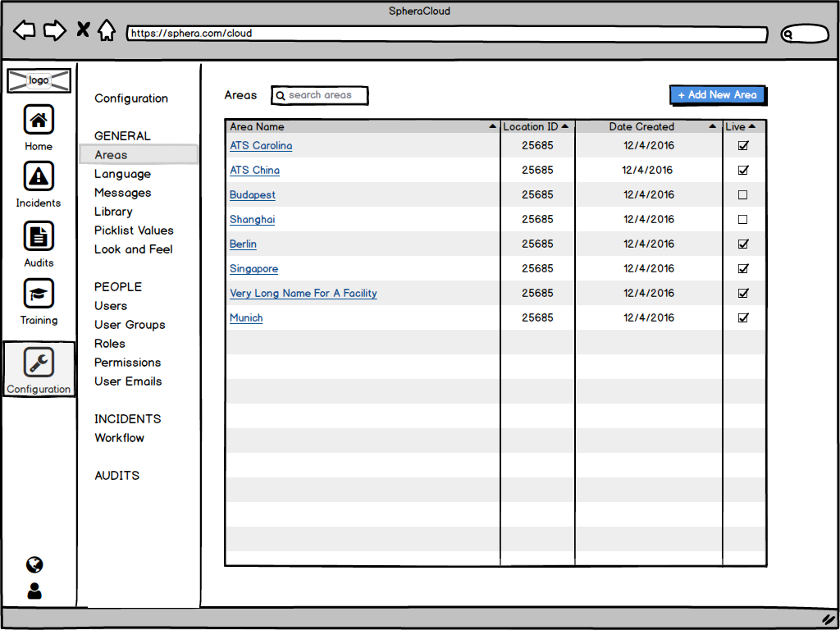Viewport: 840px width, 630px height.
Task: Toggle Live for Very Long Name facility
Action: (742, 294)
